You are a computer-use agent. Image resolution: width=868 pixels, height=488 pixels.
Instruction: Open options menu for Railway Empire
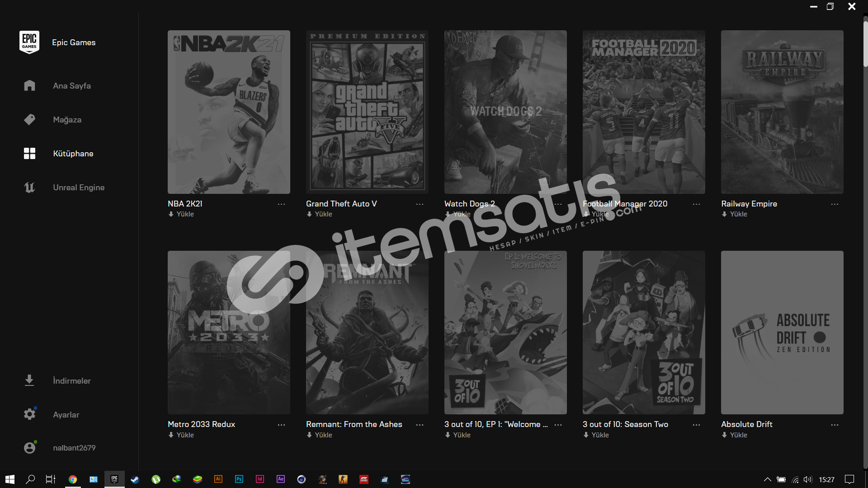(x=835, y=204)
